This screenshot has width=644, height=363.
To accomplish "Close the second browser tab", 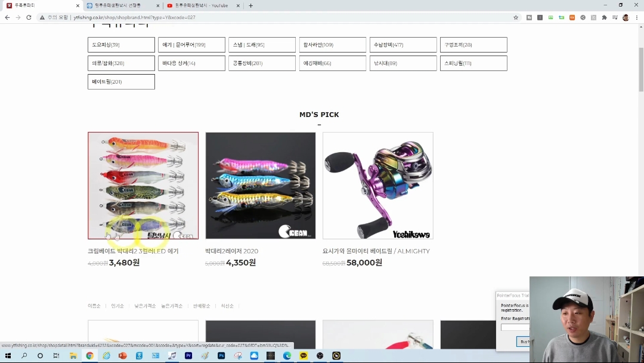I will pos(158,5).
